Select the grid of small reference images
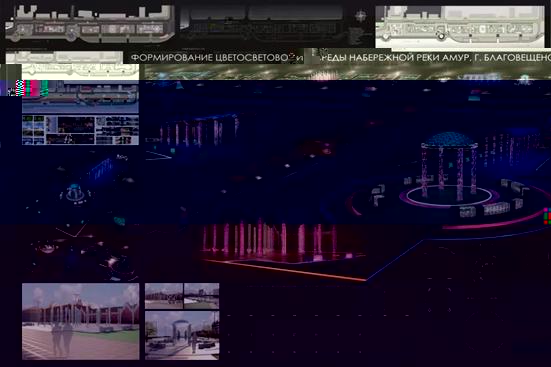551x367 pixels. (80, 130)
